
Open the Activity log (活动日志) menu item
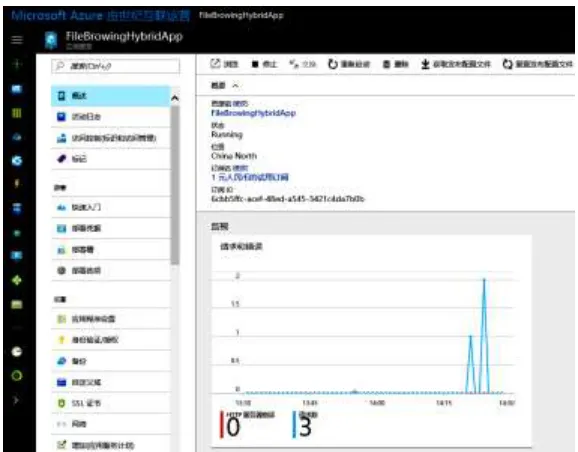[111, 117]
